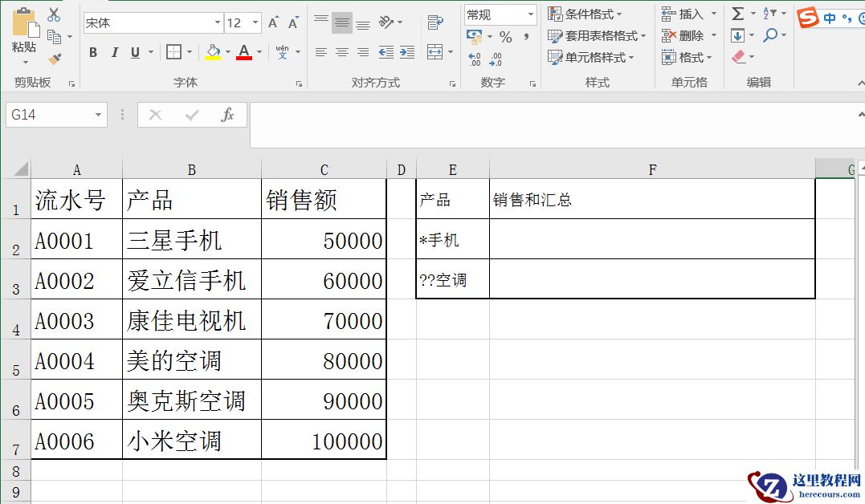The width and height of the screenshot is (865, 504).
Task: Select the Format Painter brush
Action: (x=55, y=59)
